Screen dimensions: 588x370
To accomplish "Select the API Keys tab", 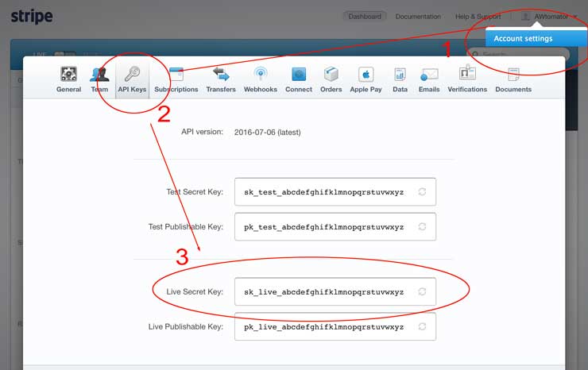I will click(x=132, y=79).
